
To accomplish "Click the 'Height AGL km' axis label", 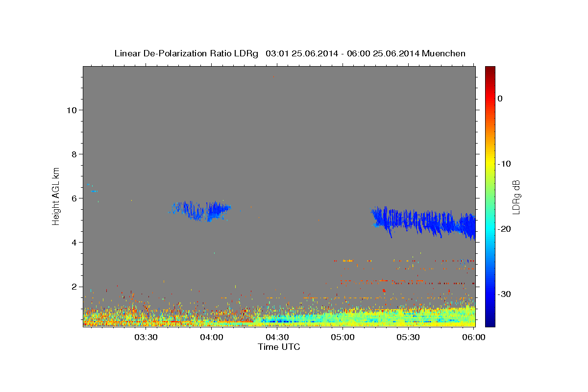I will tap(56, 196).
